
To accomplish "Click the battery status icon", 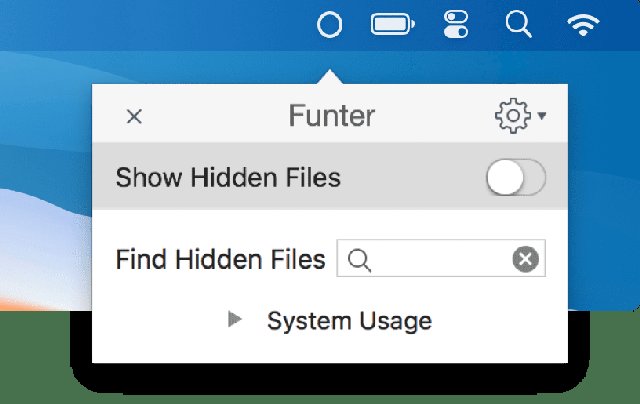I will (393, 24).
